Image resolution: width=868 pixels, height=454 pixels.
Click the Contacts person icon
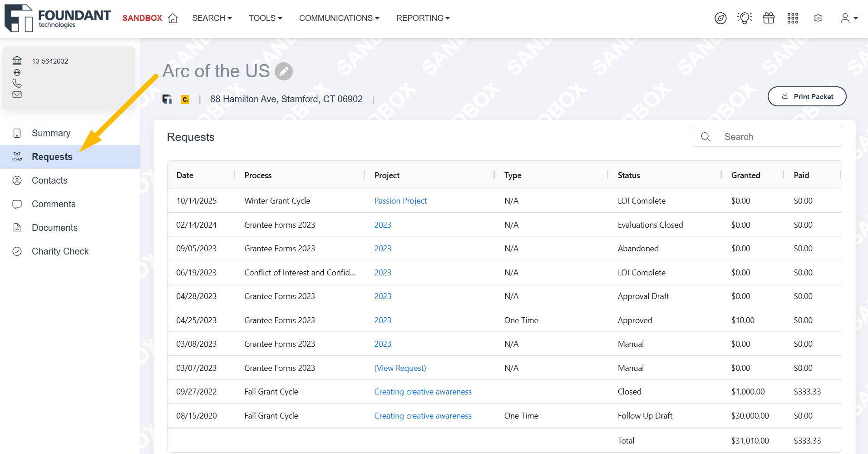click(x=17, y=180)
